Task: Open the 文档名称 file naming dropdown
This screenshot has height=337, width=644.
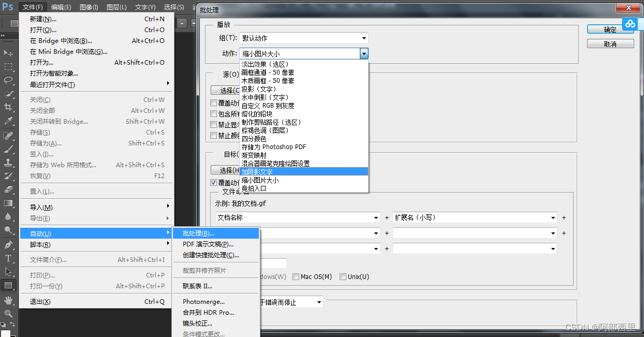Action: tap(297, 217)
